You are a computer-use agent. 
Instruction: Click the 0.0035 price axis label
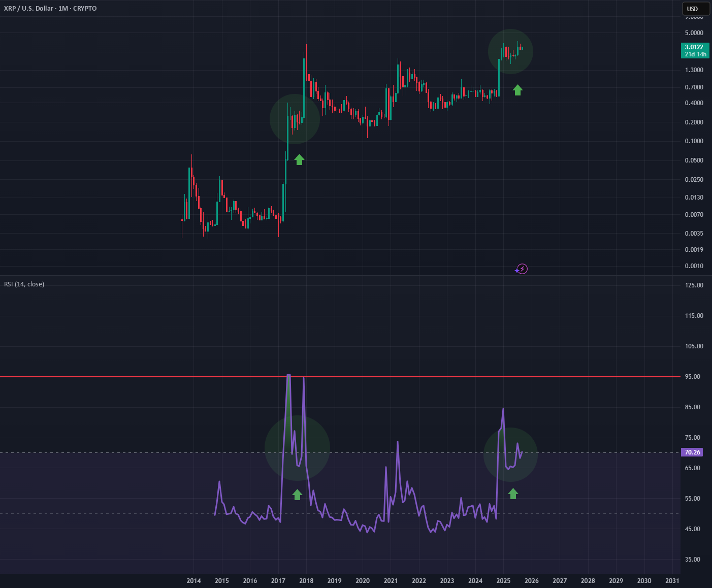tap(694, 234)
